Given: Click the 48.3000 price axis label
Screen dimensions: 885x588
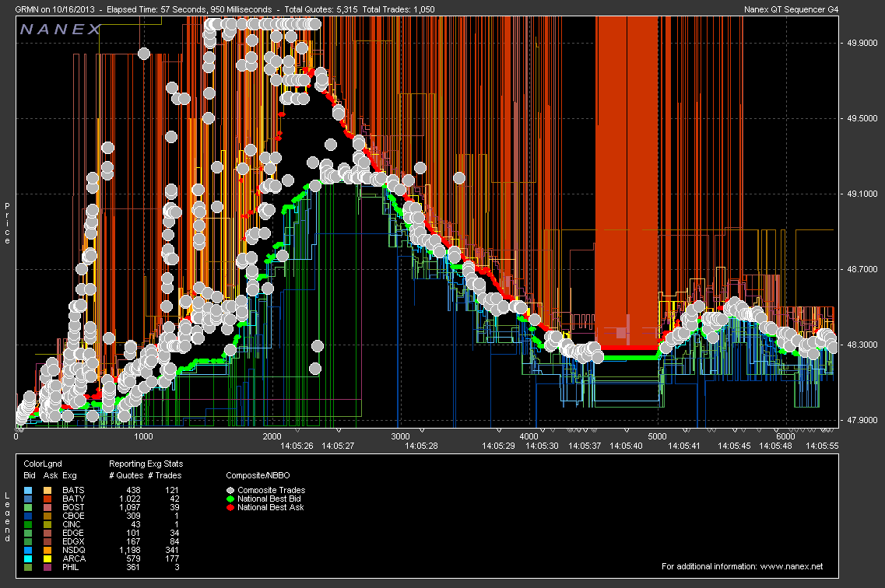Looking at the screenshot, I should click(862, 345).
